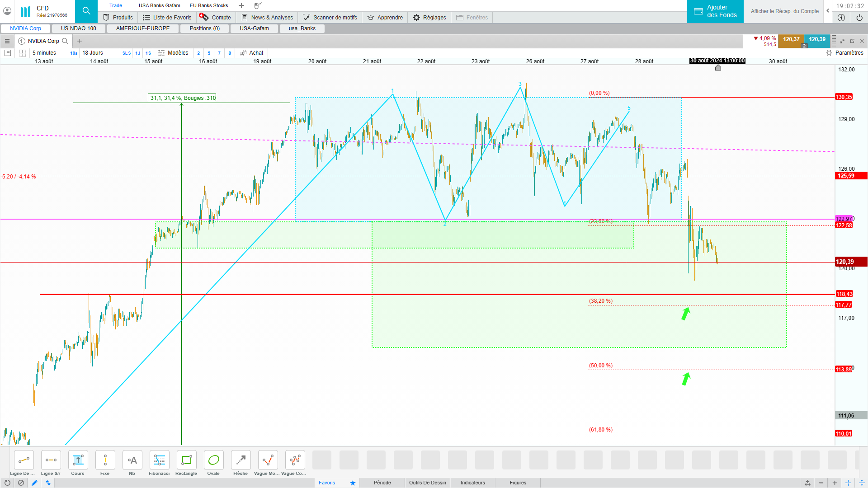Toggle the SLS chart button

[127, 53]
